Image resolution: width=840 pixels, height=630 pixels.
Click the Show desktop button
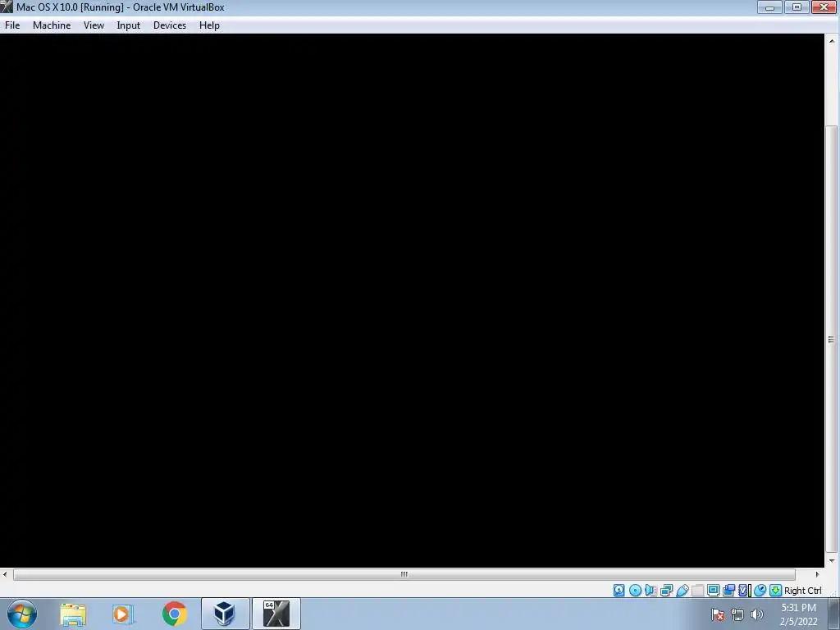click(x=834, y=614)
